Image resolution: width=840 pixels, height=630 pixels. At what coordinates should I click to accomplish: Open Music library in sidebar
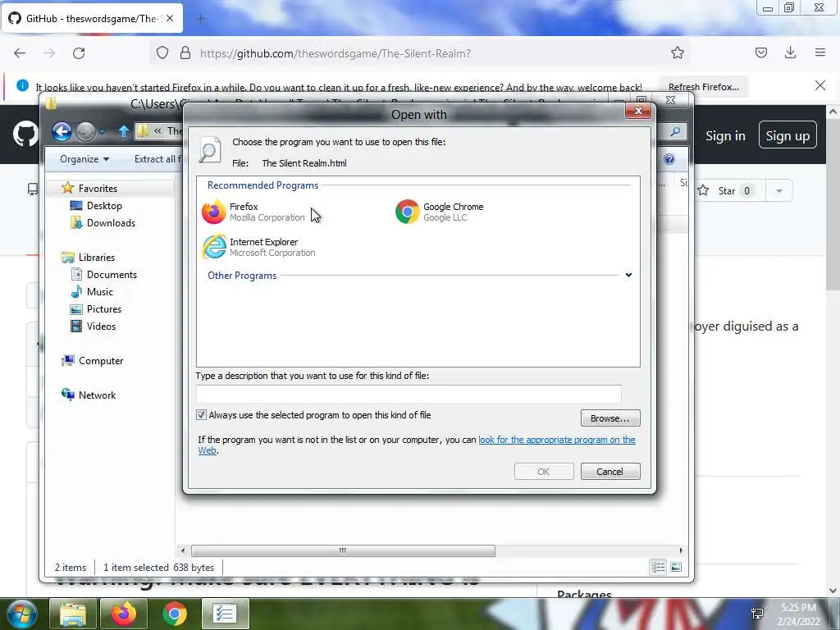(99, 292)
